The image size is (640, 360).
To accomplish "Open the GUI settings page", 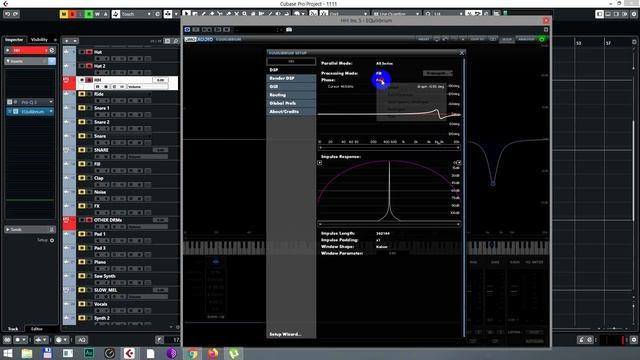I will click(291, 87).
